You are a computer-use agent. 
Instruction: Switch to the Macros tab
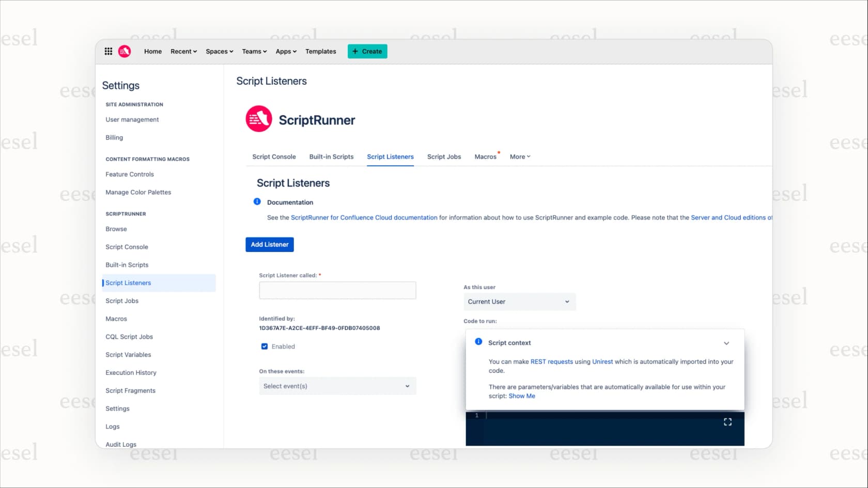click(x=485, y=157)
